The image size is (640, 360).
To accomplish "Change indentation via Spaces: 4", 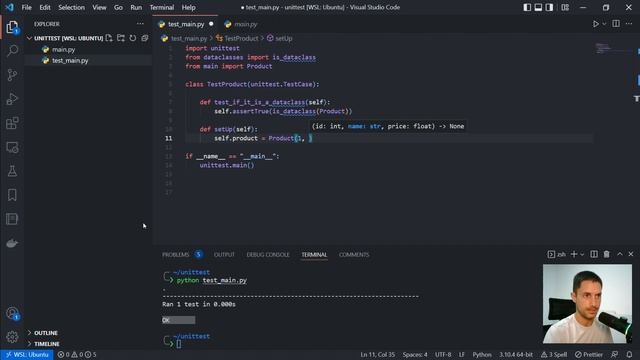I will pos(415,354).
